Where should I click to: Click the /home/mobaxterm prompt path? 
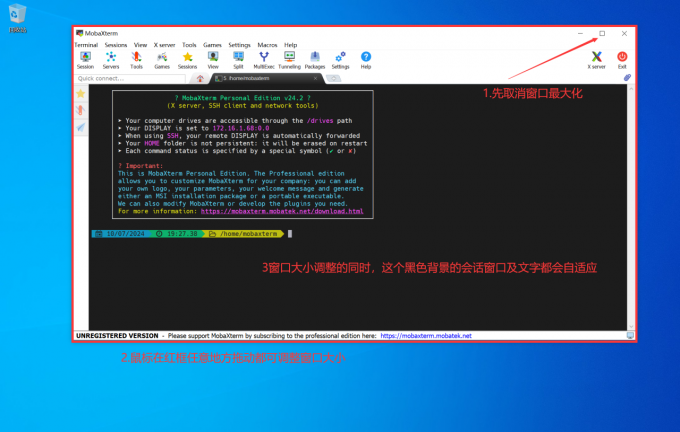(x=248, y=234)
